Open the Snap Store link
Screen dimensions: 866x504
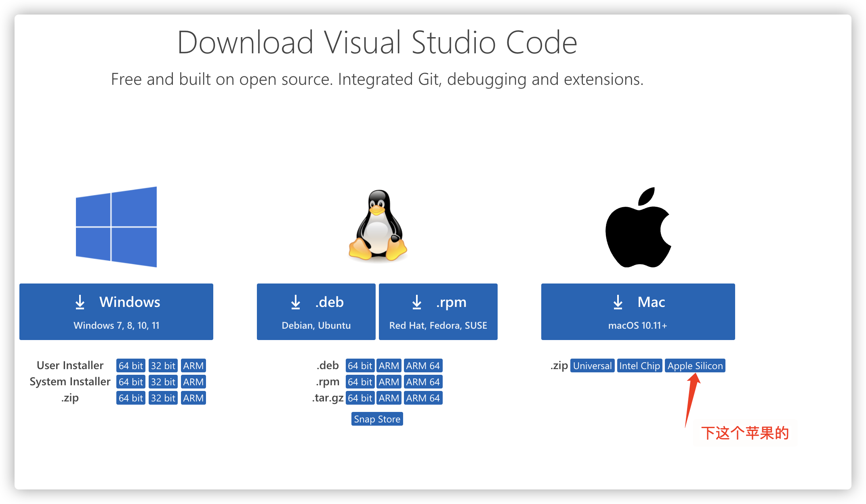tap(377, 419)
